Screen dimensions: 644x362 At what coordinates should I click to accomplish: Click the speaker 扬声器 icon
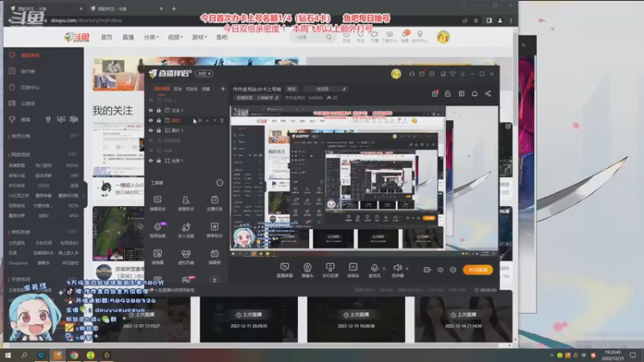tap(397, 268)
